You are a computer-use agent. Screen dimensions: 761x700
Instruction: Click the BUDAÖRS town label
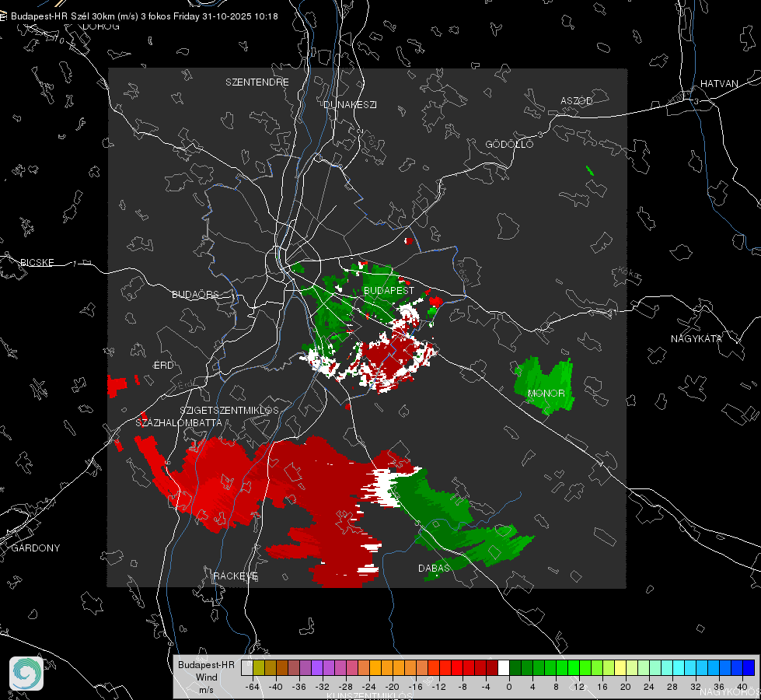click(x=196, y=295)
